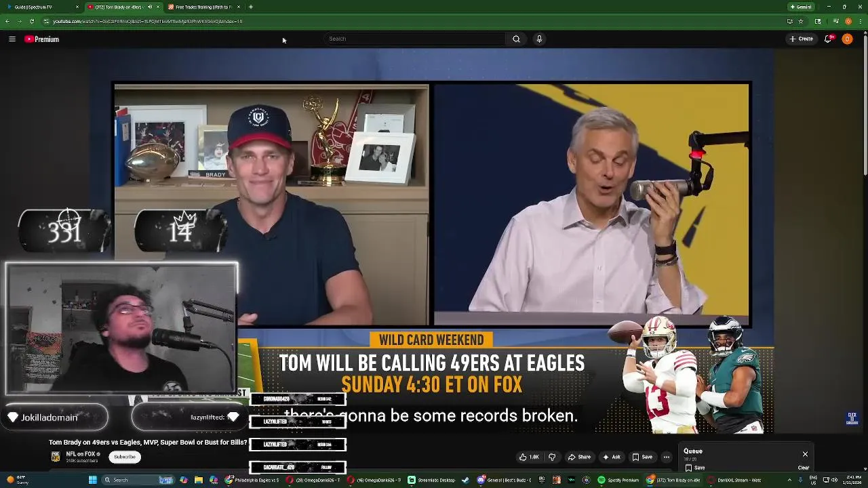
Task: Reload the page in browser
Action: [x=31, y=21]
